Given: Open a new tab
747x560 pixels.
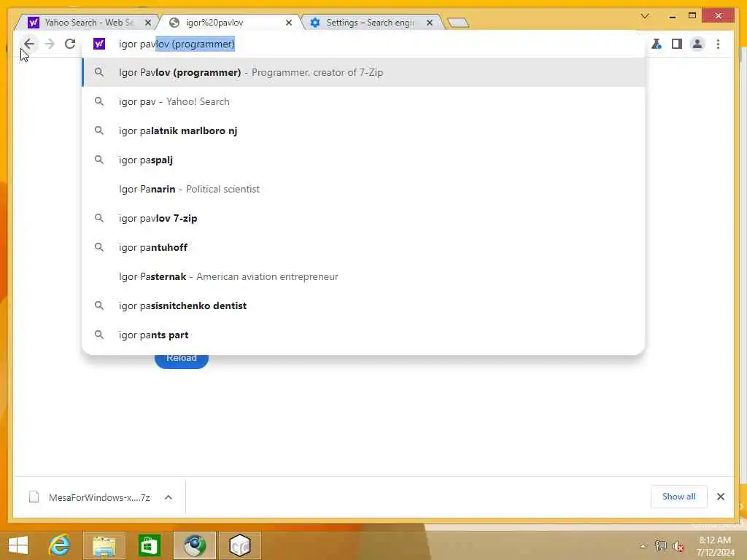Looking at the screenshot, I should [x=458, y=23].
